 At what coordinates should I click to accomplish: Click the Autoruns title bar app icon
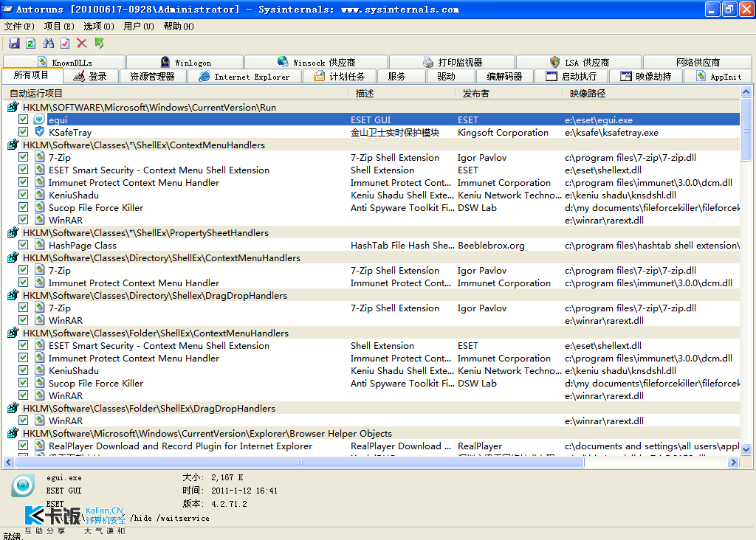tap(7, 9)
